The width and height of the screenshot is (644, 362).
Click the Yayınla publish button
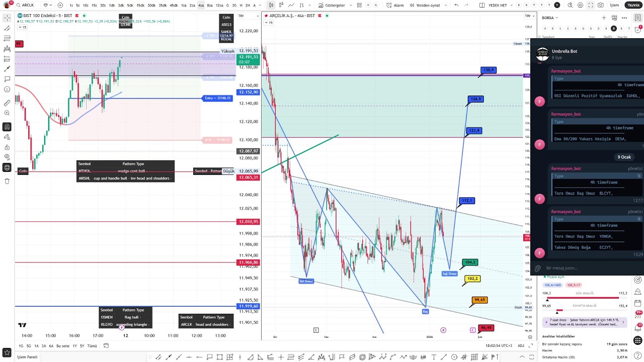(632, 5)
